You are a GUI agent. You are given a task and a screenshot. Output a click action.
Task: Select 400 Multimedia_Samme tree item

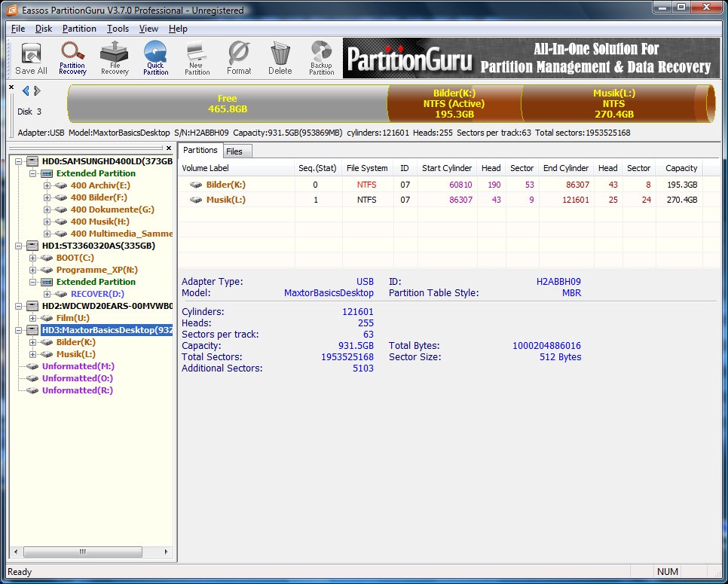coord(121,234)
